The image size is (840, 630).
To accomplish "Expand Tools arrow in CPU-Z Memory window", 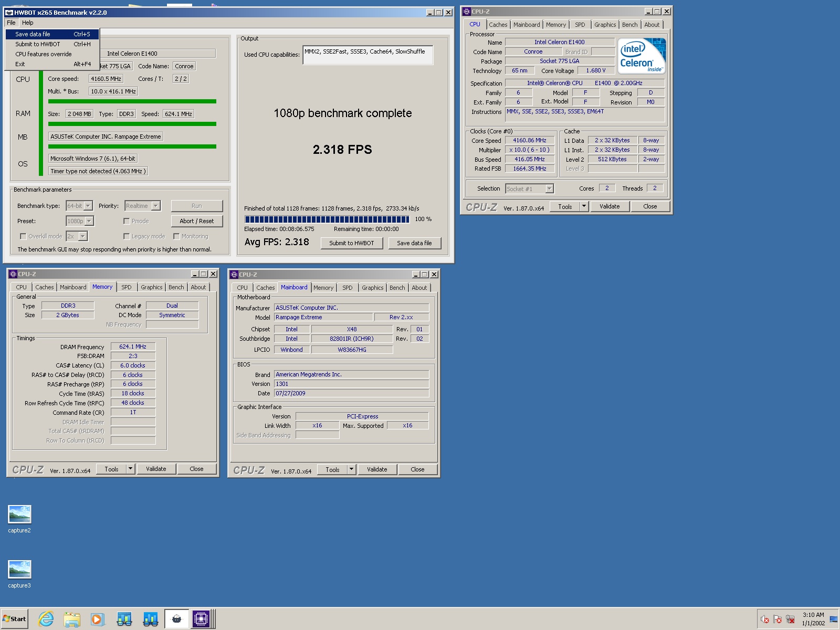I will pyautogui.click(x=131, y=469).
